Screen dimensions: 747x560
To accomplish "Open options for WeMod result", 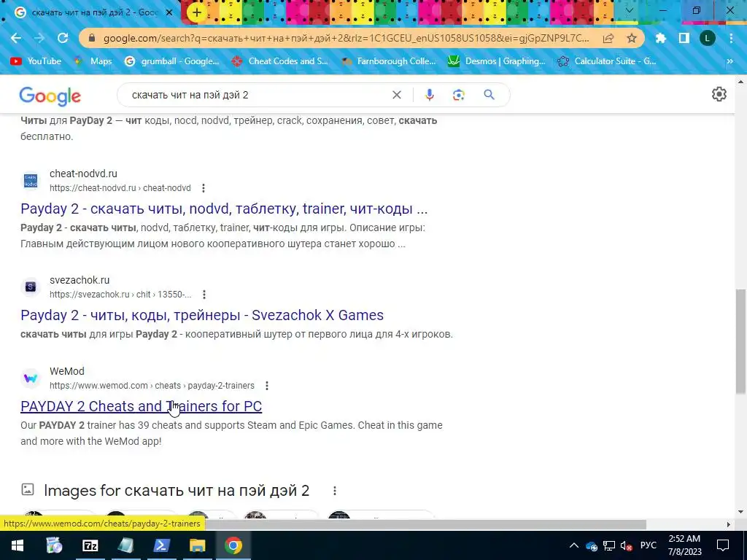I will [x=267, y=386].
